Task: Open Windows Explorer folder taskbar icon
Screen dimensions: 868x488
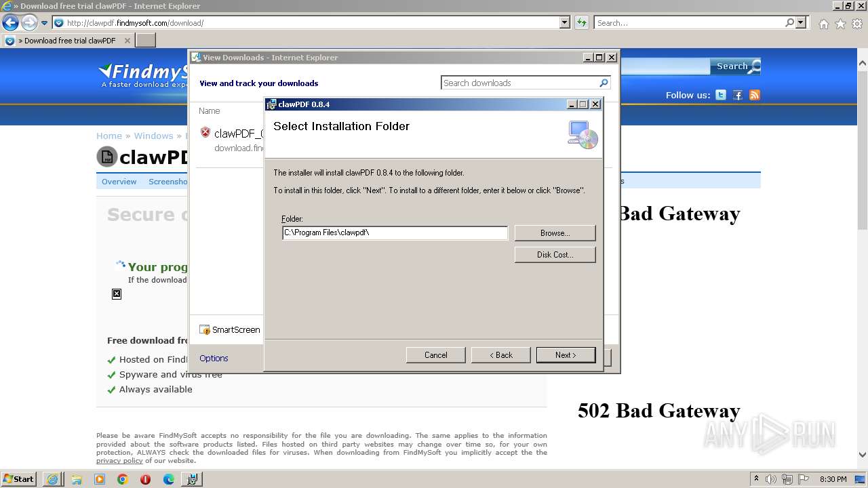Action: click(x=77, y=479)
